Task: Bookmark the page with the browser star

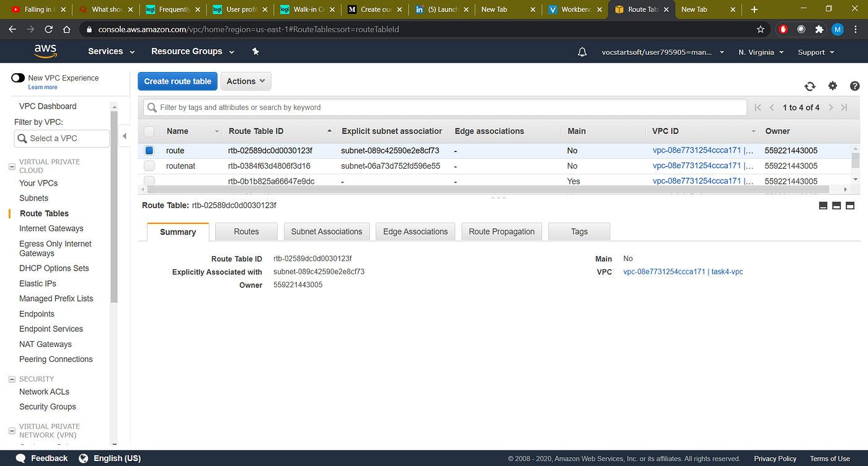Action: (x=761, y=29)
